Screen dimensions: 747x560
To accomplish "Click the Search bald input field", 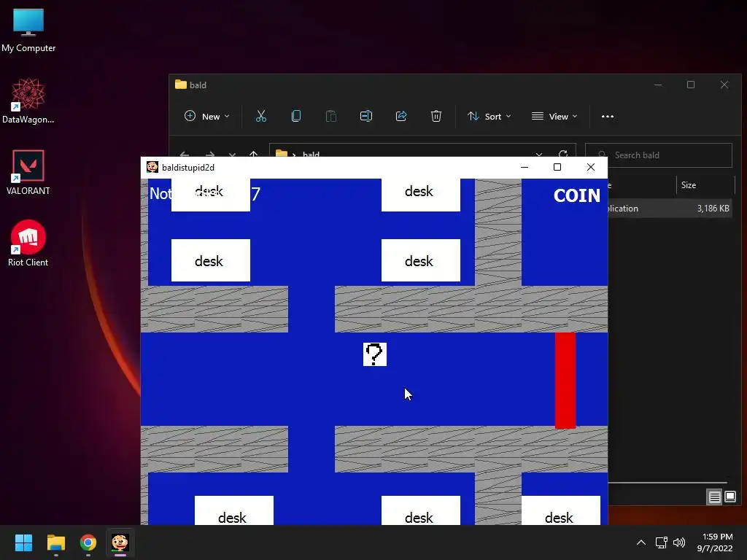I will tap(659, 155).
